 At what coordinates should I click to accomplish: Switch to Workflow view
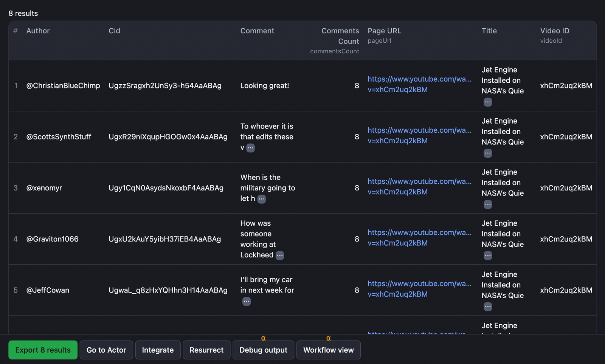pos(328,350)
